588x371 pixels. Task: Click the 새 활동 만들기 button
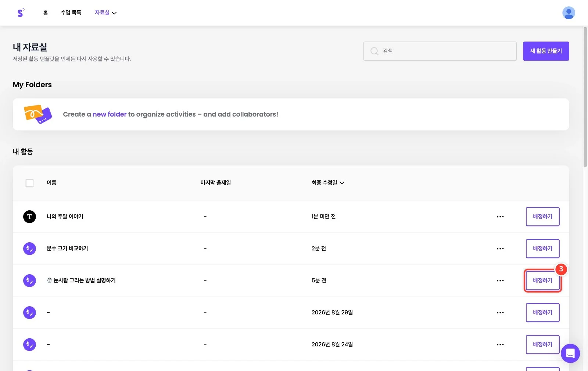click(x=546, y=51)
